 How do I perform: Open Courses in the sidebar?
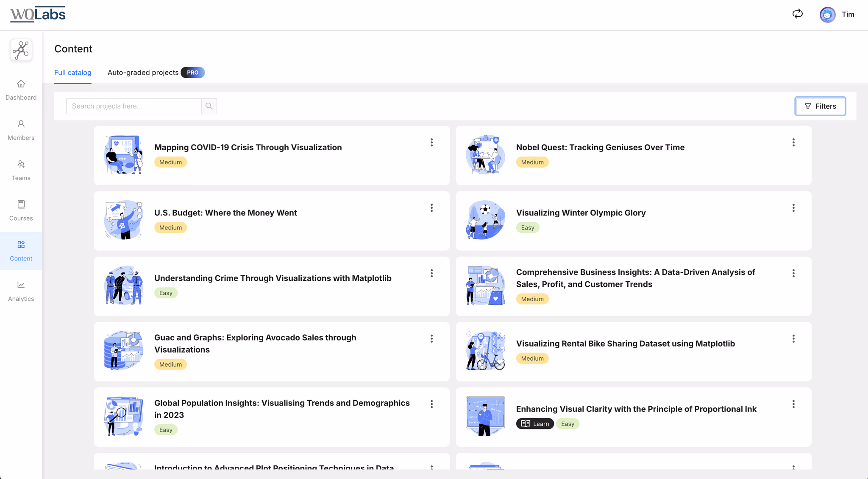pyautogui.click(x=21, y=211)
